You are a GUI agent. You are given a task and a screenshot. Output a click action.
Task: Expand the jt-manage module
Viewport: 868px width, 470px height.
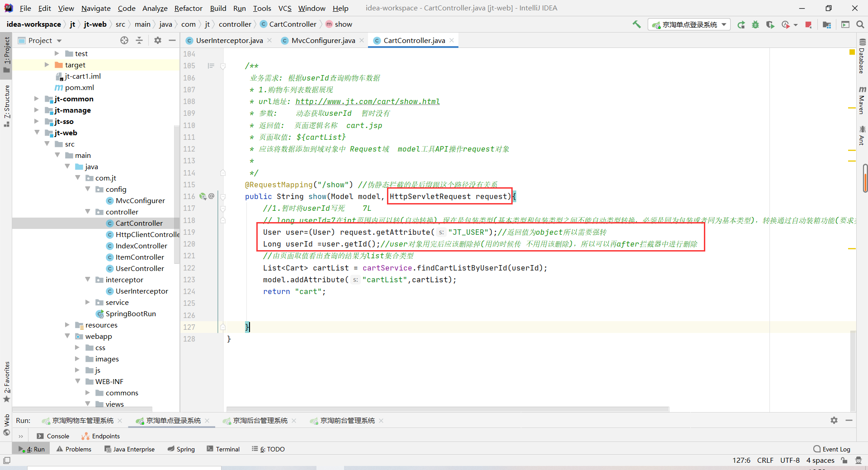pos(37,110)
